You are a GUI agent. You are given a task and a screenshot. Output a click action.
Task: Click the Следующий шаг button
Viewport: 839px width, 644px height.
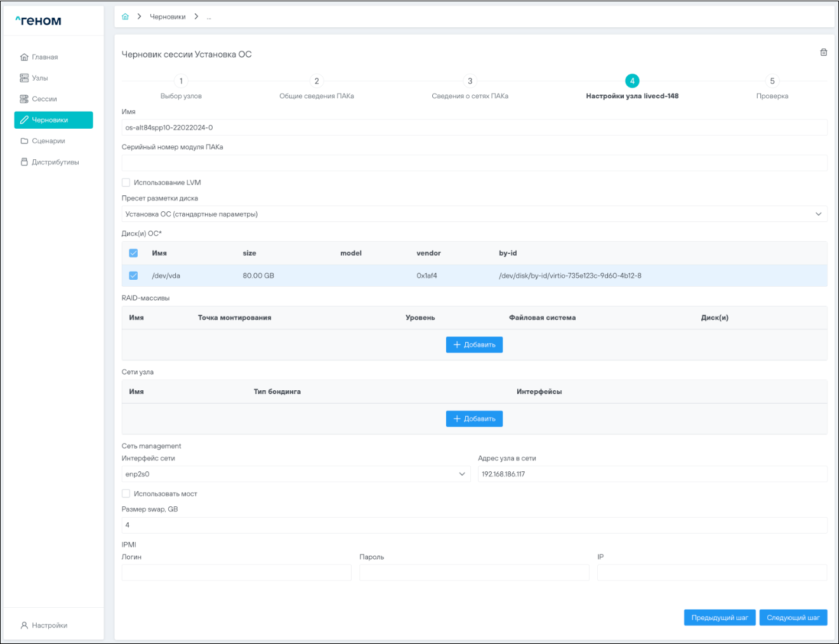click(793, 617)
